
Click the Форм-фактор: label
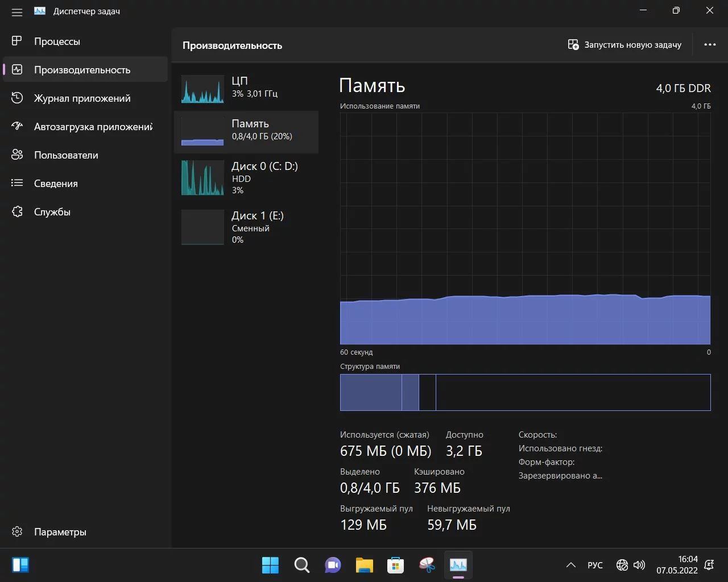547,462
